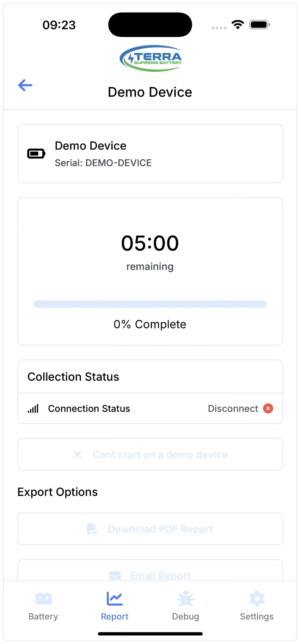Click the X icon on start button

[x=78, y=455]
